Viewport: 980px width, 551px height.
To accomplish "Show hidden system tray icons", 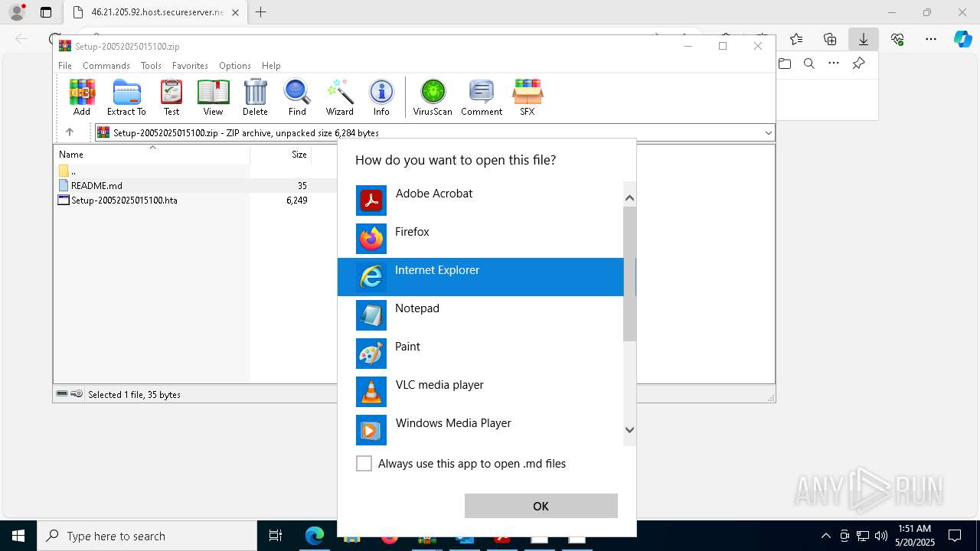I will (825, 536).
